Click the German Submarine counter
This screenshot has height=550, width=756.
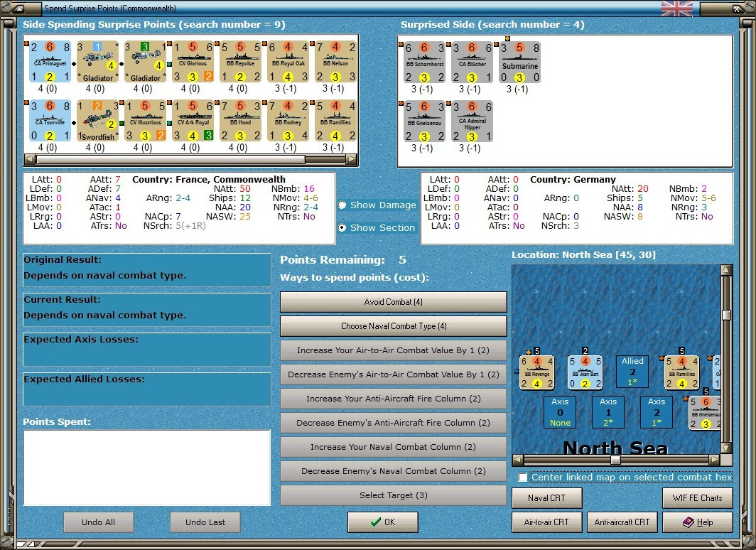point(520,63)
